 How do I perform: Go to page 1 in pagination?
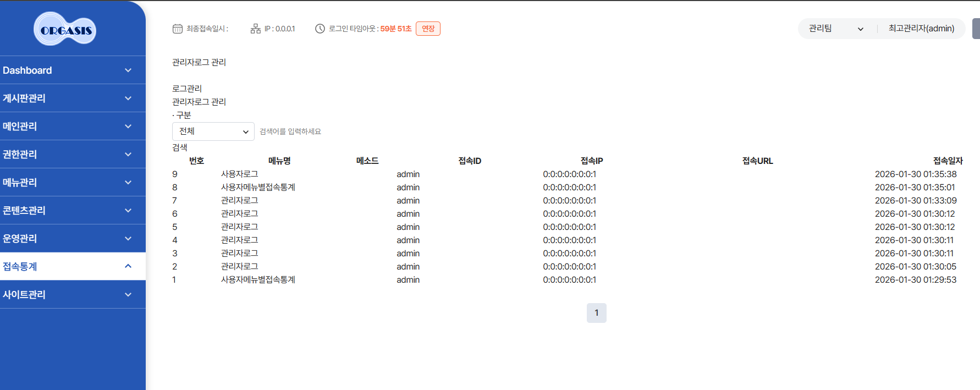[596, 313]
